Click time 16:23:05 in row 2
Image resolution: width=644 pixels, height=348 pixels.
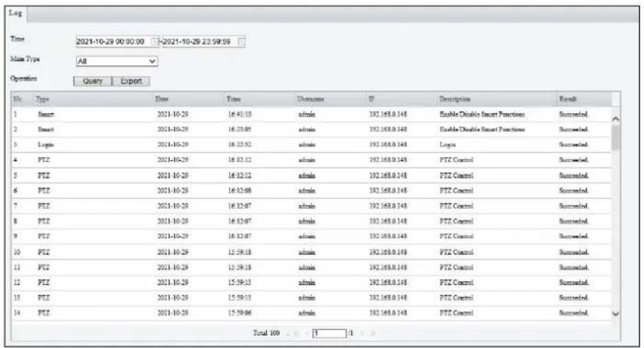[240, 129]
